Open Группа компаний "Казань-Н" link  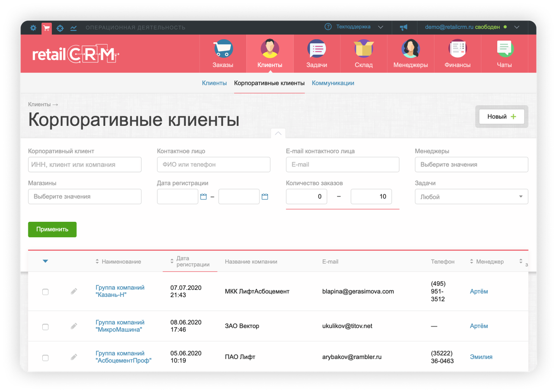coord(120,291)
